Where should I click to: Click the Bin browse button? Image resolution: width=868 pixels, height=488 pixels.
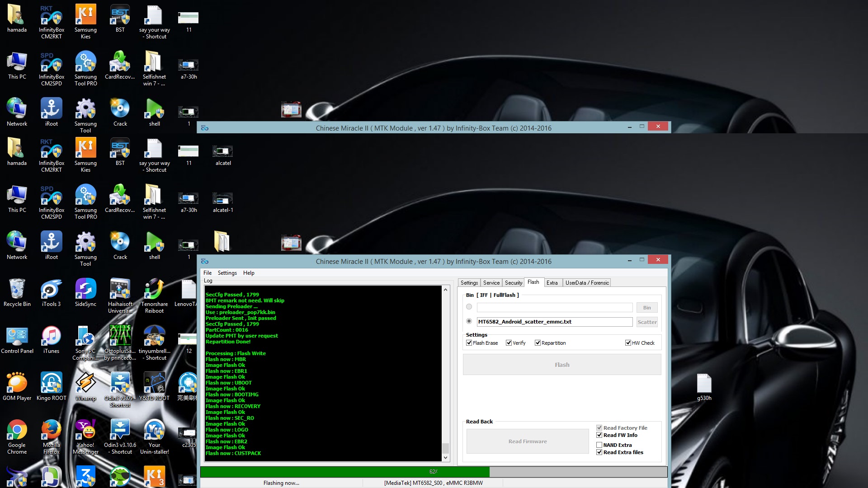point(647,308)
